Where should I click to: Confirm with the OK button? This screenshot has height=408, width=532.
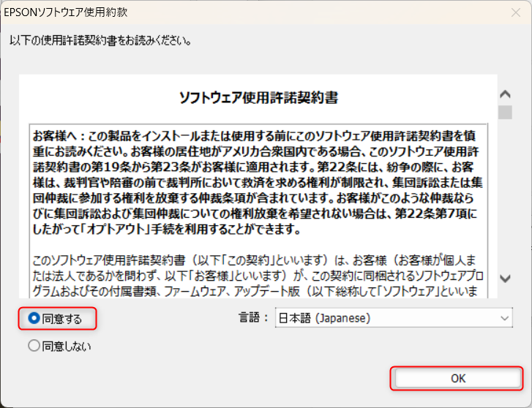[x=457, y=379]
